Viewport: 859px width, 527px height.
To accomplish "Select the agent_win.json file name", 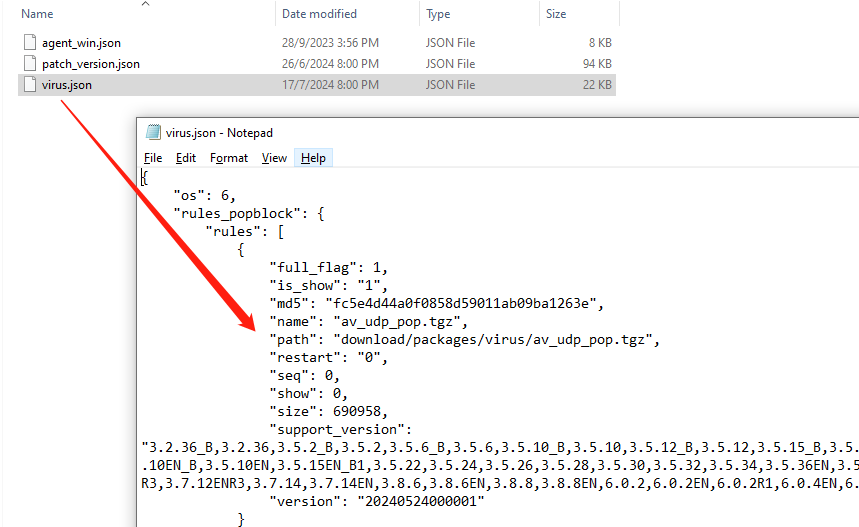I will (81, 43).
